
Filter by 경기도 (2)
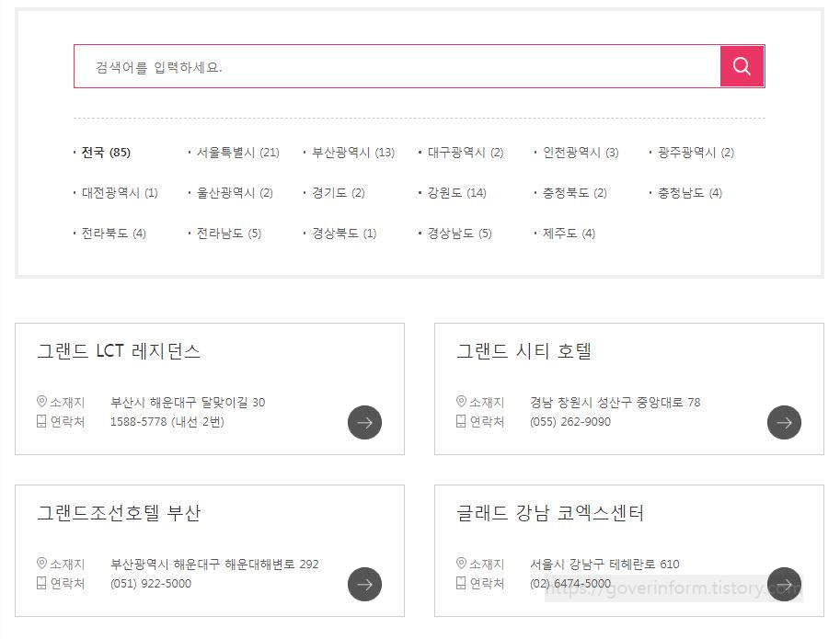338,193
